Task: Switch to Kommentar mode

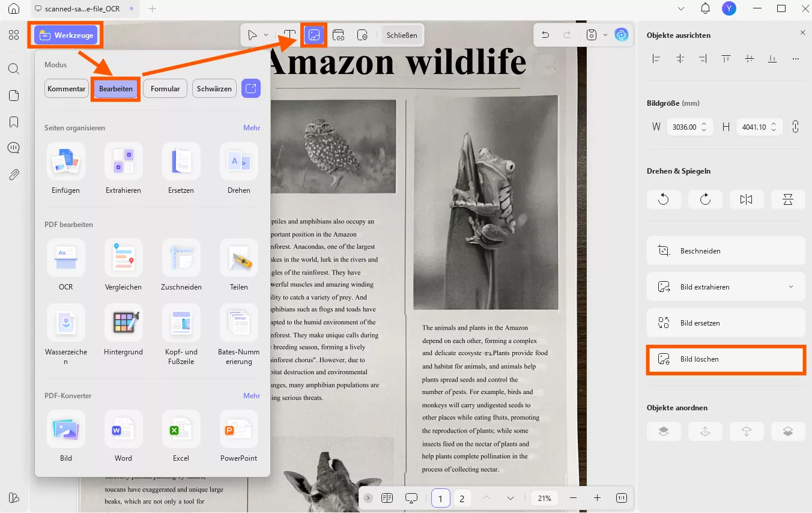Action: (x=67, y=88)
